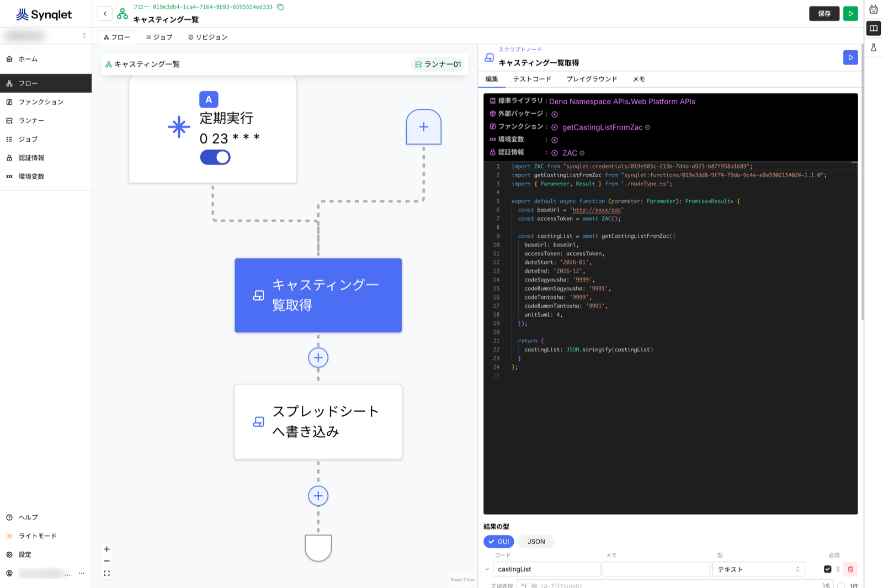Viewport: 883px width, 588px height.
Task: Open the documentation book icon
Action: (874, 28)
